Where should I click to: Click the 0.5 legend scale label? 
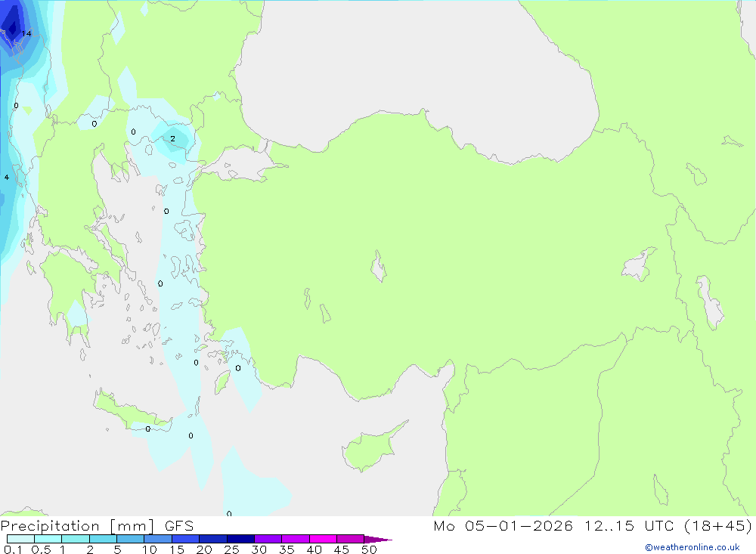coord(41,549)
